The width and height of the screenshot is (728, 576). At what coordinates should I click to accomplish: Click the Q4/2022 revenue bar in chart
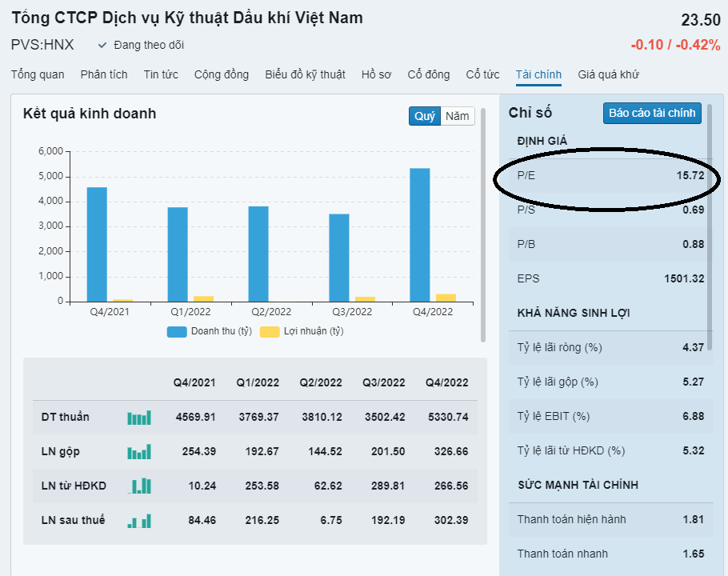coord(420,236)
